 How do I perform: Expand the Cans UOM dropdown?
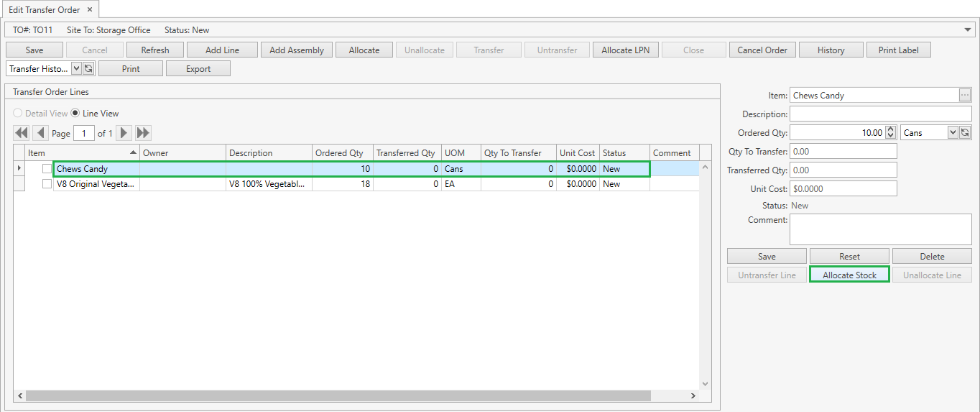pos(953,133)
